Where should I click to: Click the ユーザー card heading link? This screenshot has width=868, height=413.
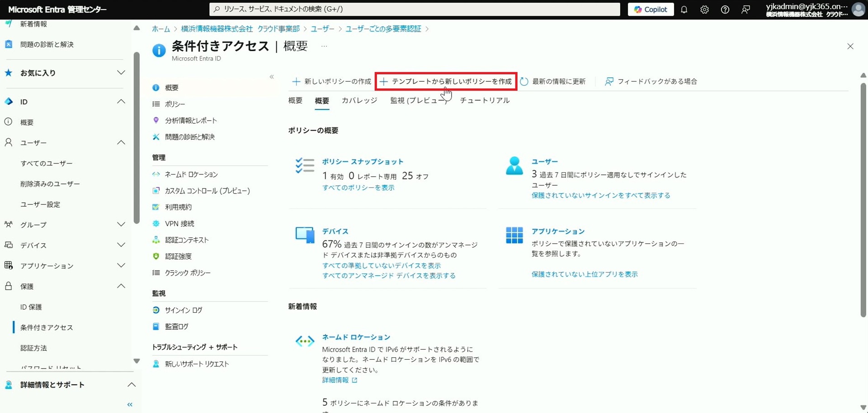click(545, 162)
